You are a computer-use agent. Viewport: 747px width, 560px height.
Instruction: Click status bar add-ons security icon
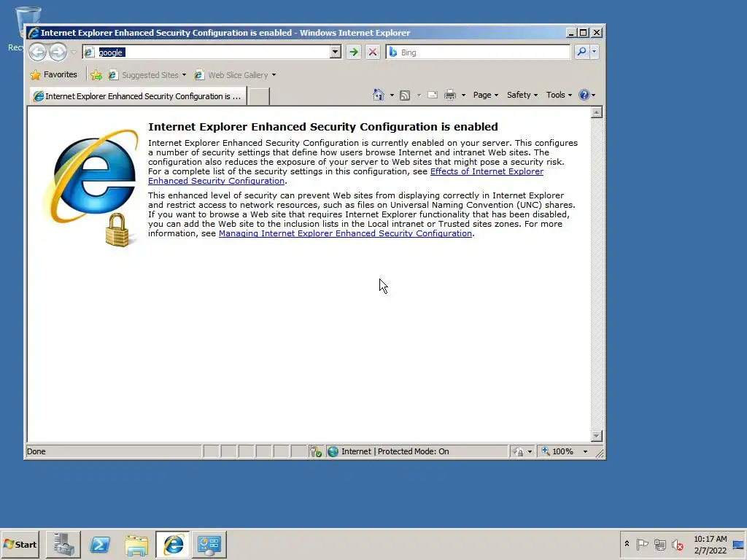click(x=316, y=451)
